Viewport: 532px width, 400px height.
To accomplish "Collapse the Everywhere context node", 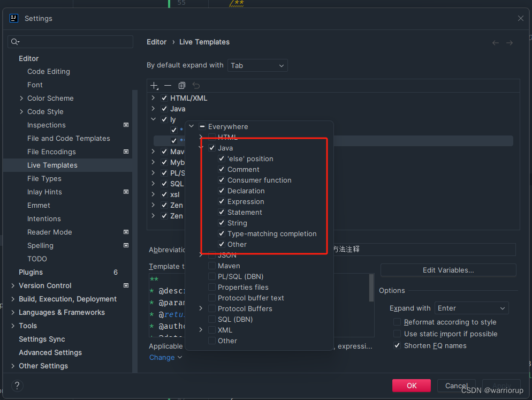I will tap(192, 126).
